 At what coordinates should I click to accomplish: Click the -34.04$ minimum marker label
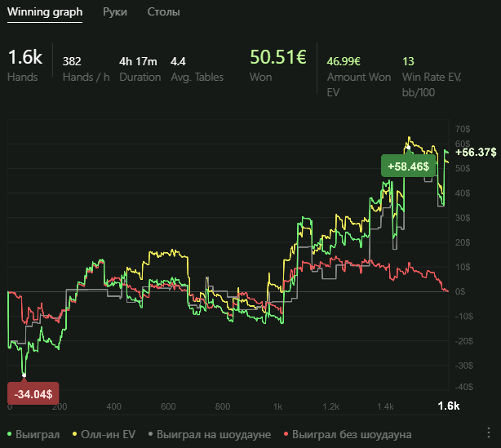(x=33, y=393)
